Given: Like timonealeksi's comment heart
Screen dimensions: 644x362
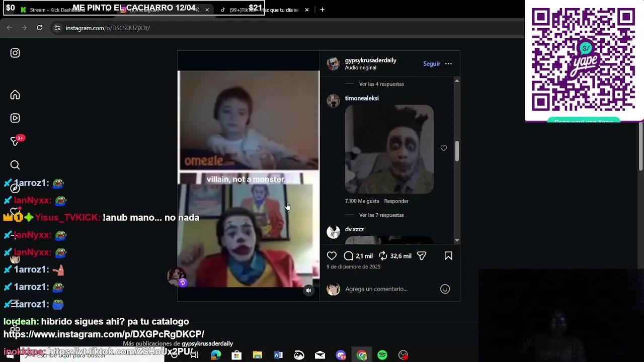Looking at the screenshot, I should click(x=444, y=148).
